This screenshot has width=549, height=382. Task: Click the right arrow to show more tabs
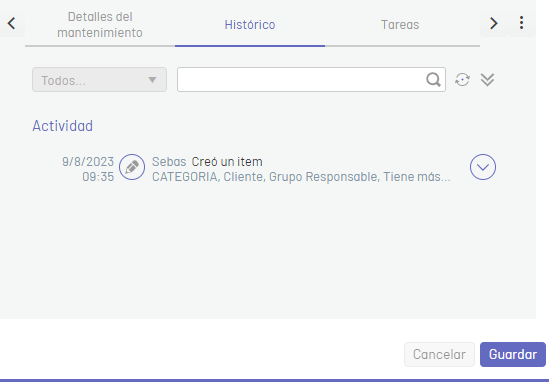click(x=493, y=24)
